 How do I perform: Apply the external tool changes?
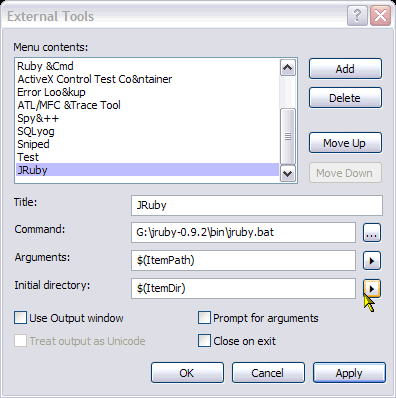(349, 373)
